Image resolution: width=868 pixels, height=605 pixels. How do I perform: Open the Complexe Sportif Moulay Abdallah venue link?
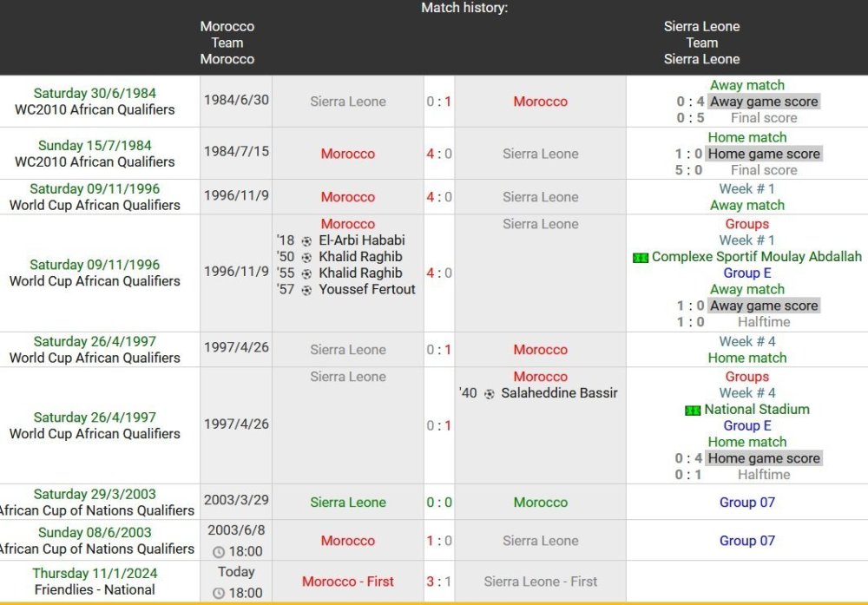click(757, 257)
